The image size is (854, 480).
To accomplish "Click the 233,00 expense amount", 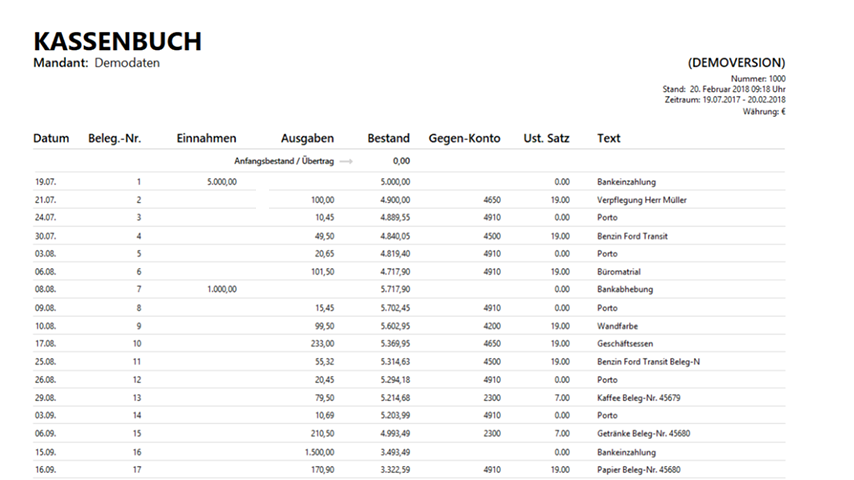I will tap(322, 344).
